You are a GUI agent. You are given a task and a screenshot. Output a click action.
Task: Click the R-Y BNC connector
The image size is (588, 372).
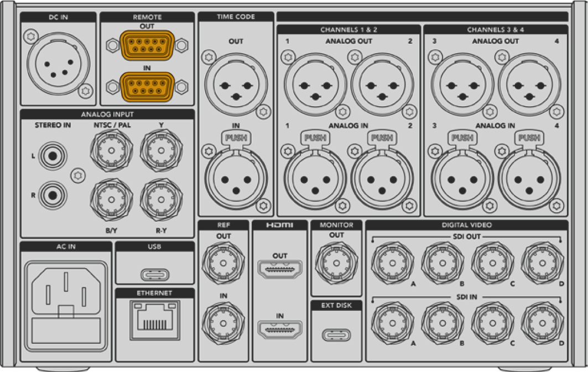click(x=162, y=200)
